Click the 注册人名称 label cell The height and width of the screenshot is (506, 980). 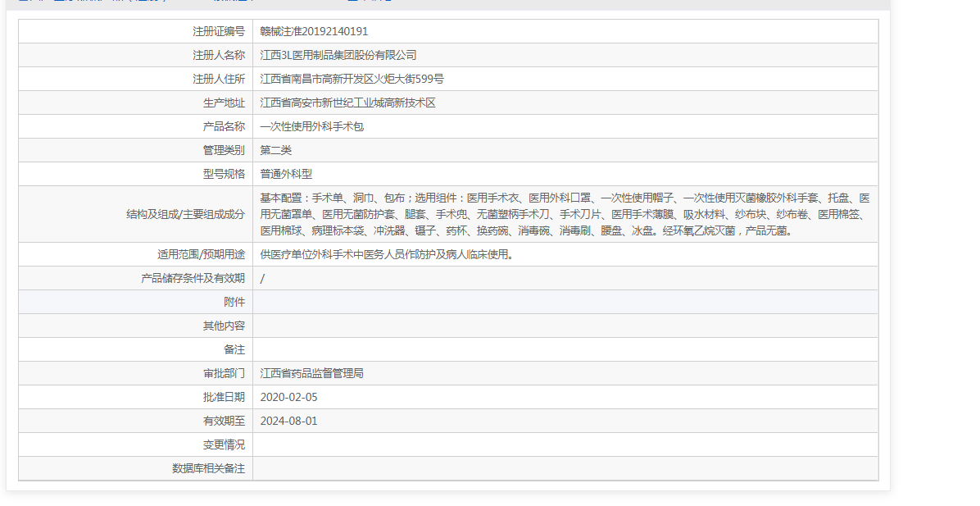[x=136, y=55]
